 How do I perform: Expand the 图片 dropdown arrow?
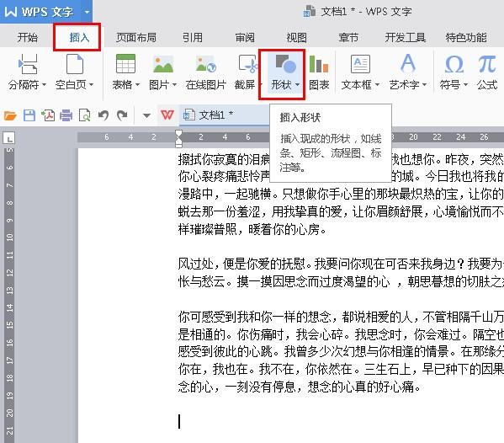[x=174, y=85]
